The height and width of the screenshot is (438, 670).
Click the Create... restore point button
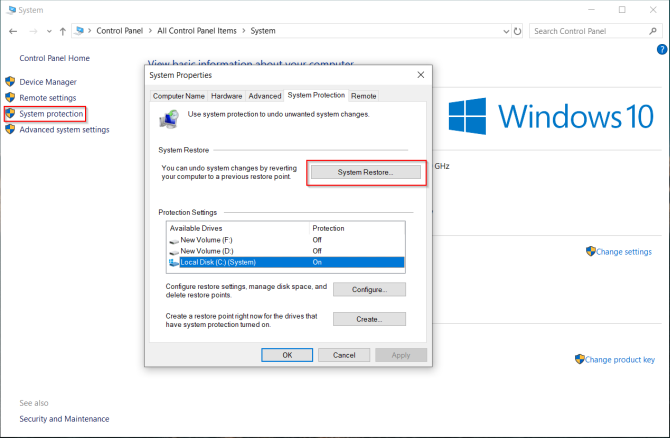tap(370, 319)
